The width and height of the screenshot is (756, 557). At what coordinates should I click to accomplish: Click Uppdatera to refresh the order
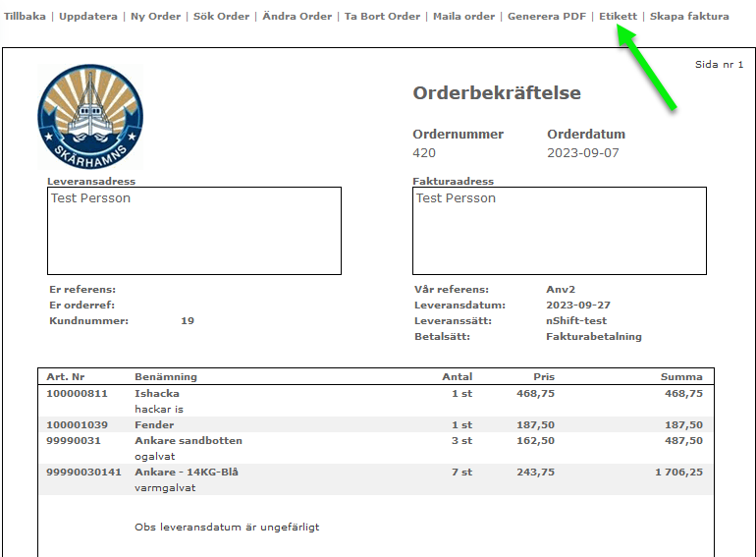pyautogui.click(x=88, y=17)
